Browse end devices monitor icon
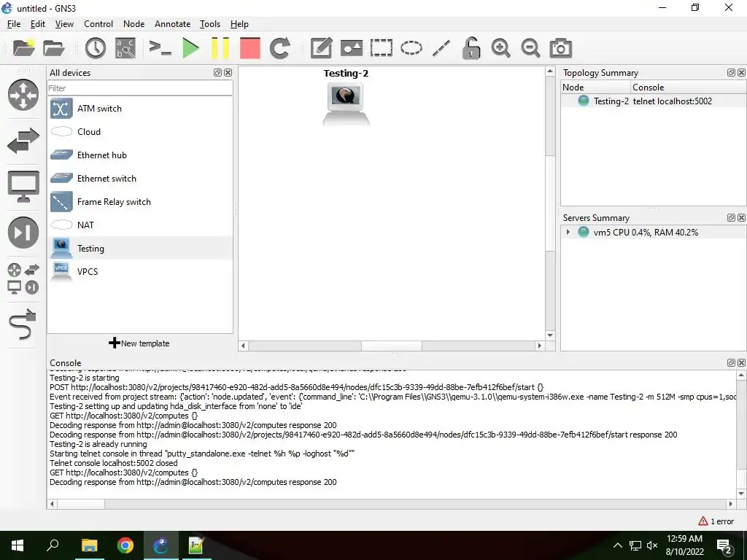This screenshot has height=560, width=747. pos(23,187)
